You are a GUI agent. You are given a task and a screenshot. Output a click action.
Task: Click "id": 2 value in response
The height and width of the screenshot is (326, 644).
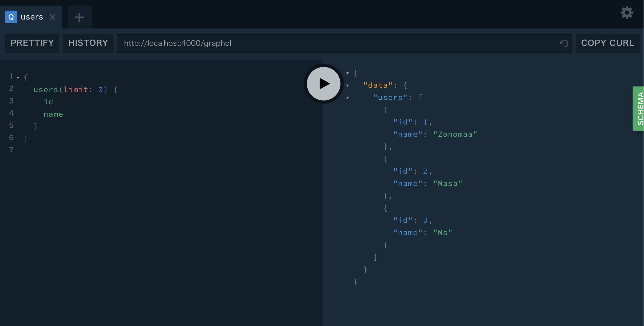425,171
